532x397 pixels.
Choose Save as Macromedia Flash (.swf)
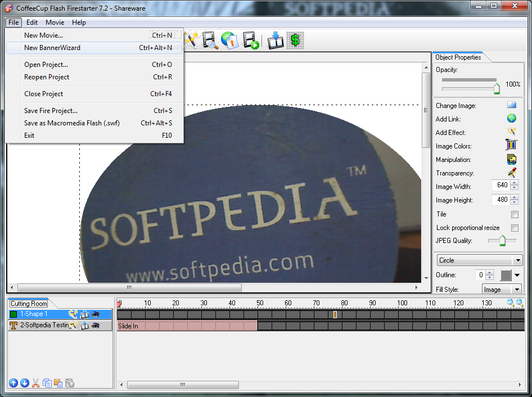coord(94,123)
